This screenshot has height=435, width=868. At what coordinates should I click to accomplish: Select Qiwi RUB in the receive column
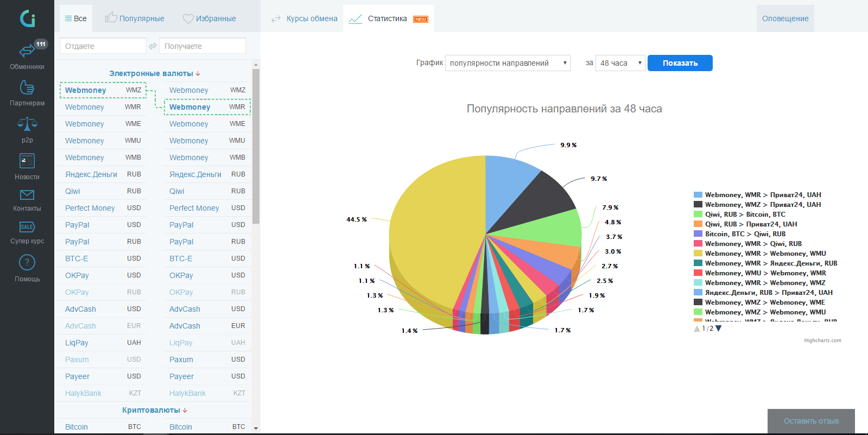[207, 191]
